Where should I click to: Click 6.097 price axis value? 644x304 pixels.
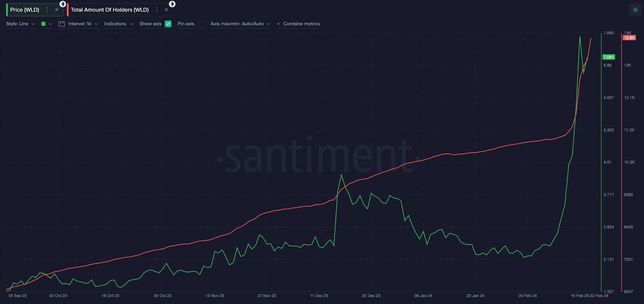[609, 98]
